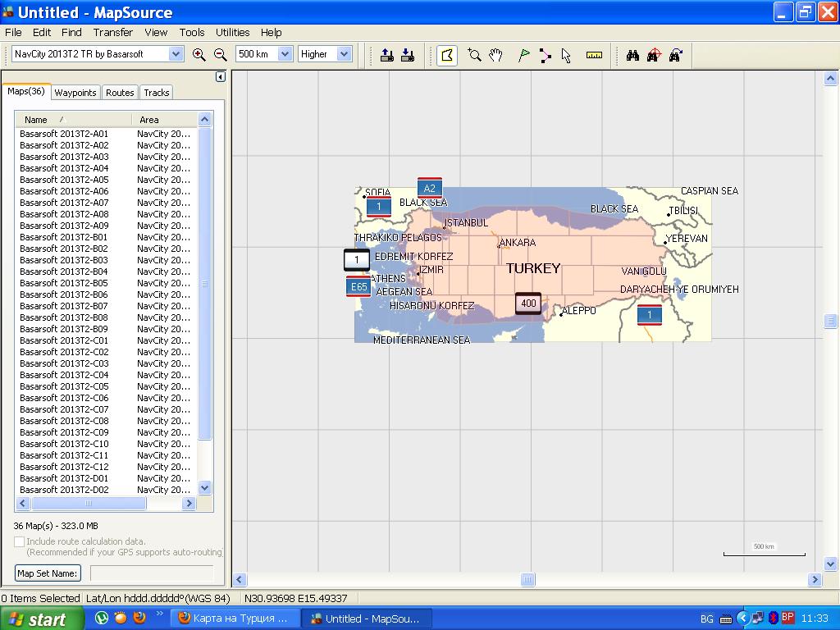Click the Zoom In magnifier icon
Screen dimensions: 840x630
(199, 54)
